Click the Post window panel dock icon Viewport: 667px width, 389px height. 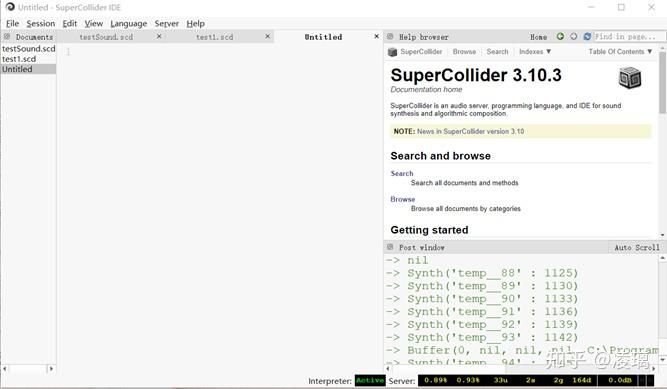[390, 247]
